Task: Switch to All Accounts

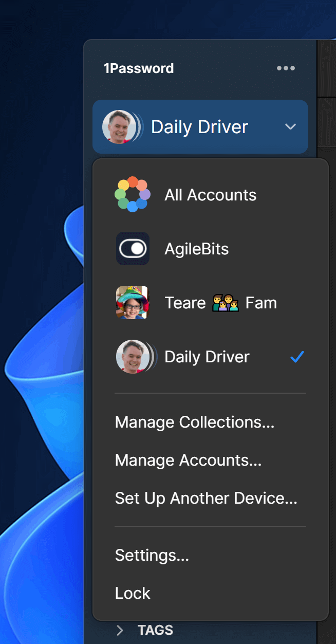Action: [x=211, y=195]
